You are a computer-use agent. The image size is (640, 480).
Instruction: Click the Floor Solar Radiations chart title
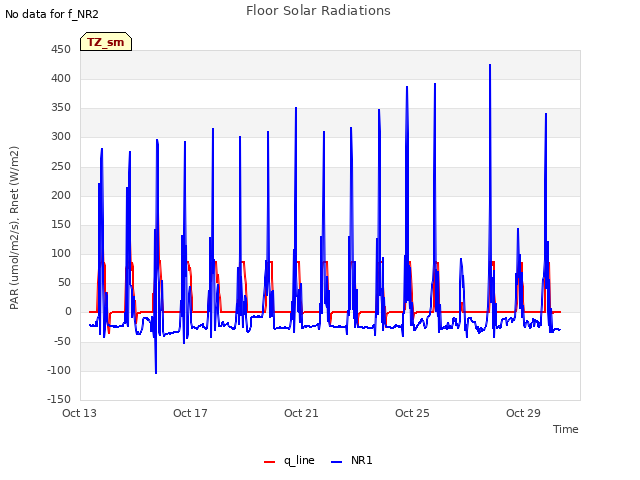tap(318, 11)
